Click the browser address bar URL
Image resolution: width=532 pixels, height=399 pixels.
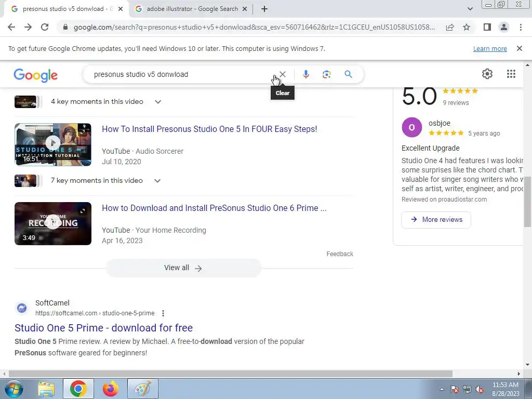click(x=254, y=27)
